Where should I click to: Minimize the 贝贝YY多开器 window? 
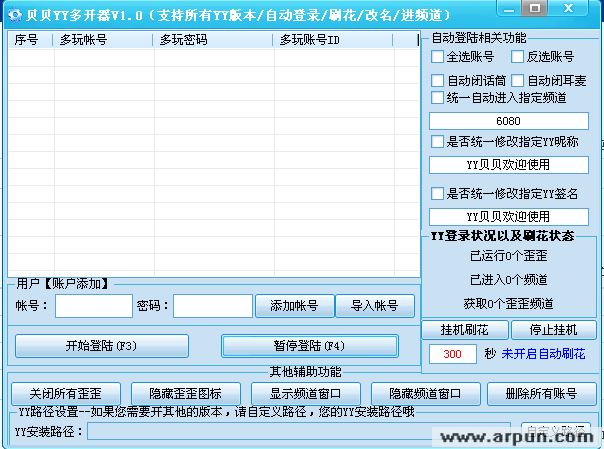509,8
